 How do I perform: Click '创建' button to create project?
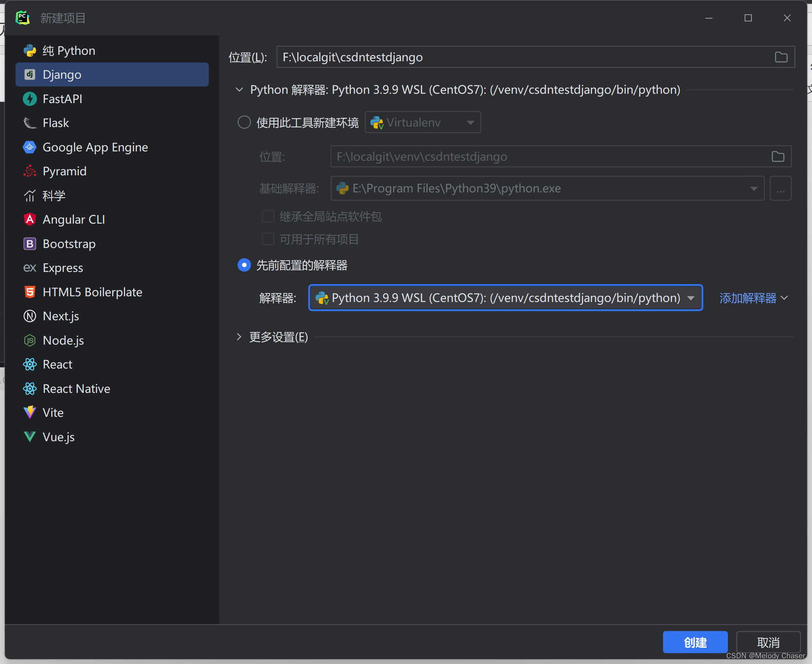click(694, 641)
